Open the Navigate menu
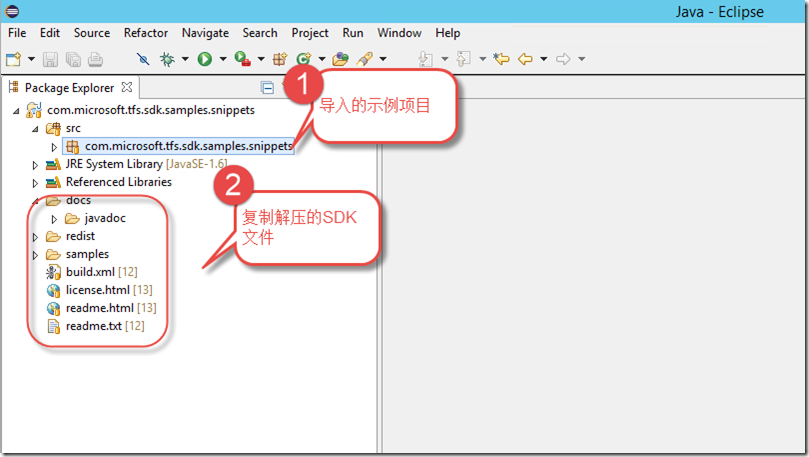809x457 pixels. pos(205,33)
